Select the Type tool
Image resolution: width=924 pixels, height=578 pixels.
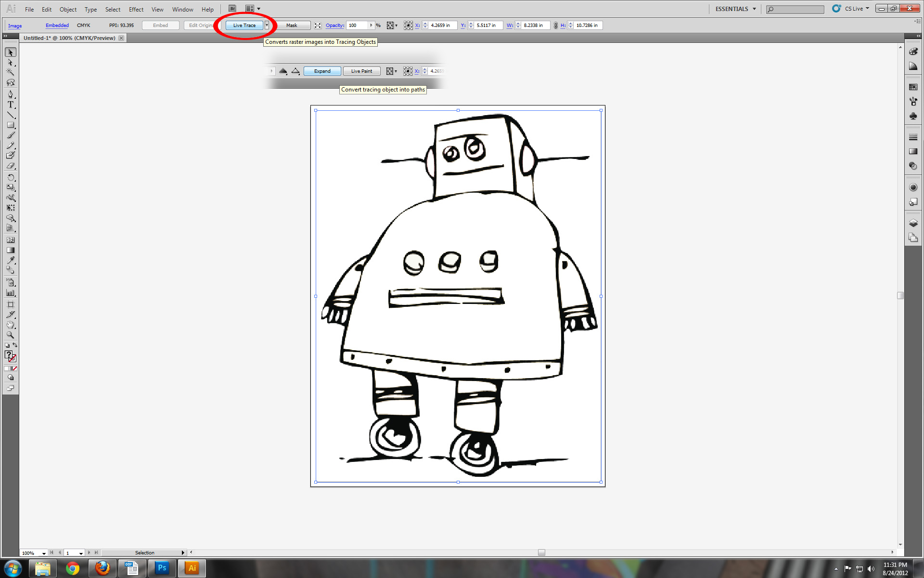[x=11, y=105]
